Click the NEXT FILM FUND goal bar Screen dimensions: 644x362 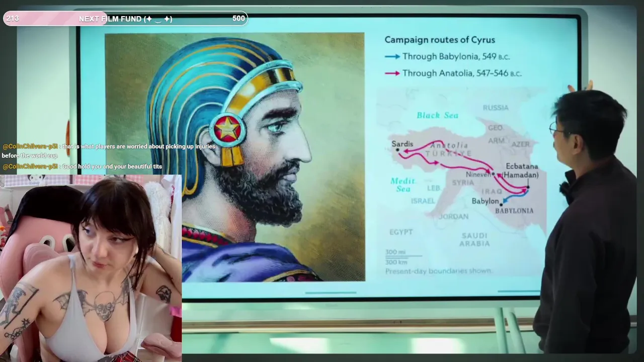click(x=125, y=19)
